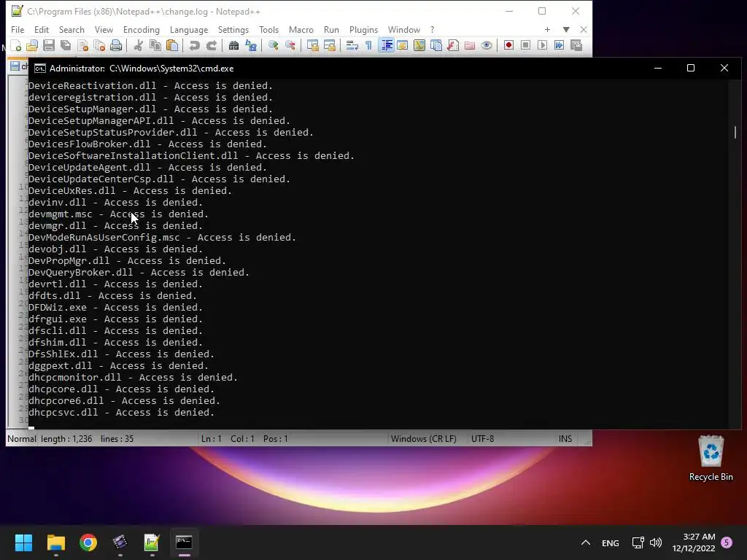Open the clock showing 3:27 AM
The width and height of the screenshot is (747, 560).
tap(694, 542)
